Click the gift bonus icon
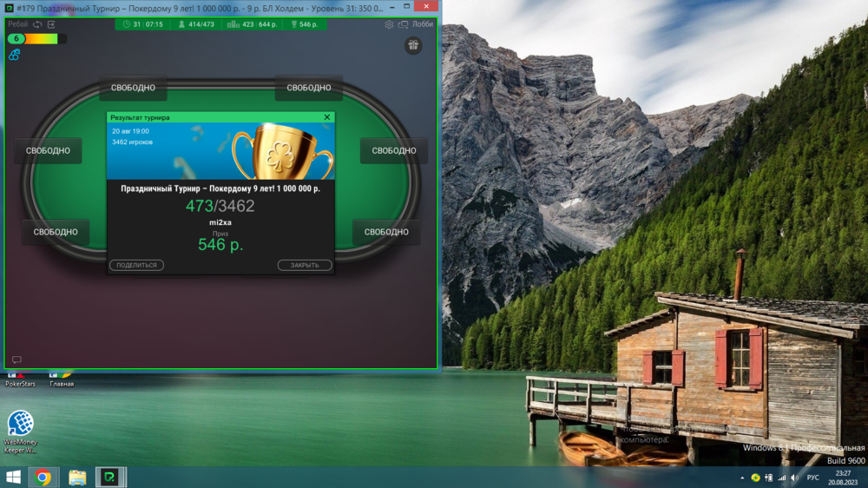The image size is (868, 488). tap(412, 45)
